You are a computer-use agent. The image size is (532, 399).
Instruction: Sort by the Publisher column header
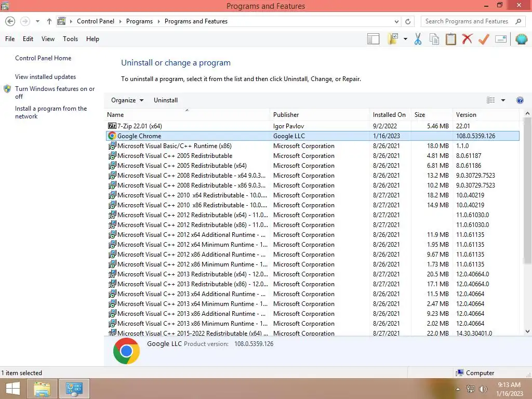pyautogui.click(x=320, y=115)
